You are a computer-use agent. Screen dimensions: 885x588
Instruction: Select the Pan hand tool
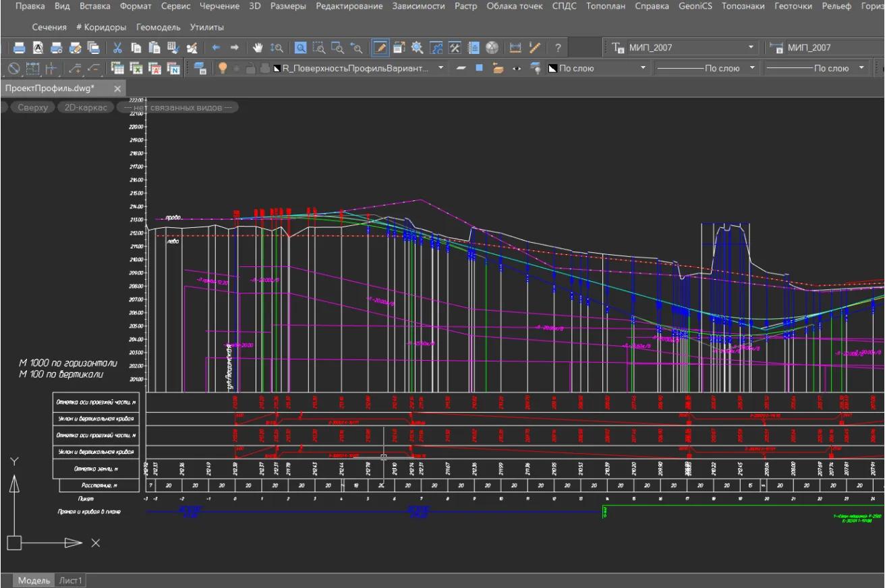pyautogui.click(x=258, y=48)
